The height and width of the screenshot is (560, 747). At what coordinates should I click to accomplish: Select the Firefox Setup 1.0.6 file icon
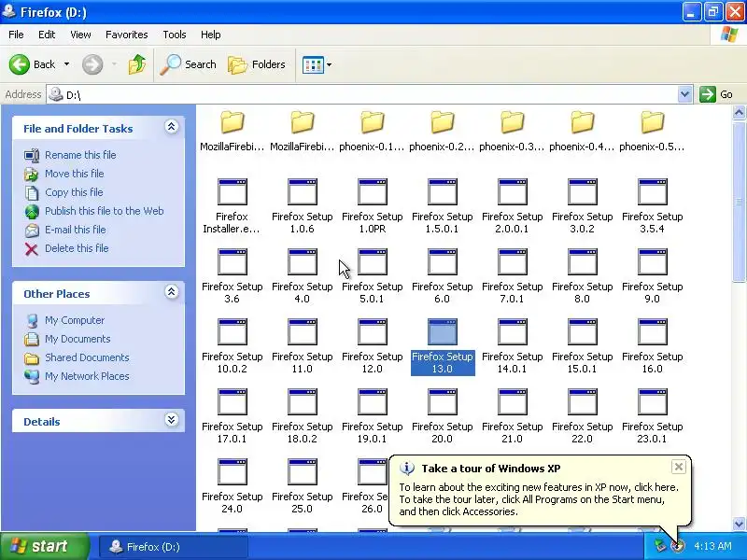pos(302,191)
